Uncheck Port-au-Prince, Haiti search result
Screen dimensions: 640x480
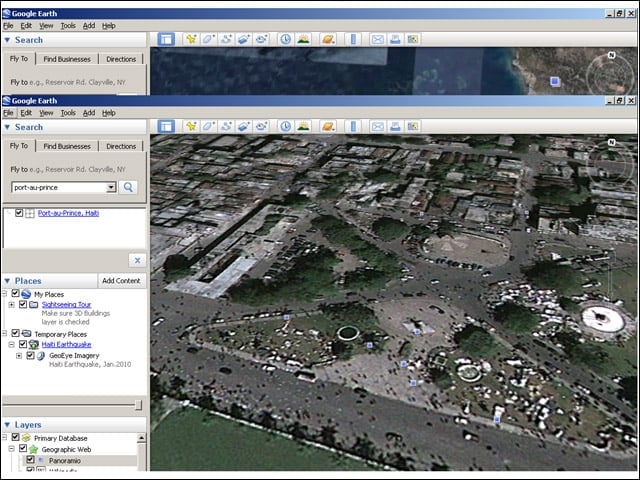coord(19,213)
